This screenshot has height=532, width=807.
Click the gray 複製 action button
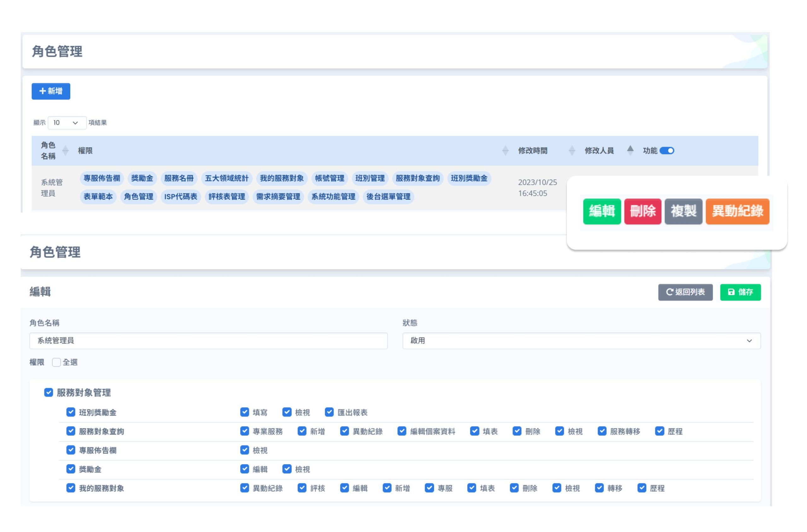[x=683, y=211]
